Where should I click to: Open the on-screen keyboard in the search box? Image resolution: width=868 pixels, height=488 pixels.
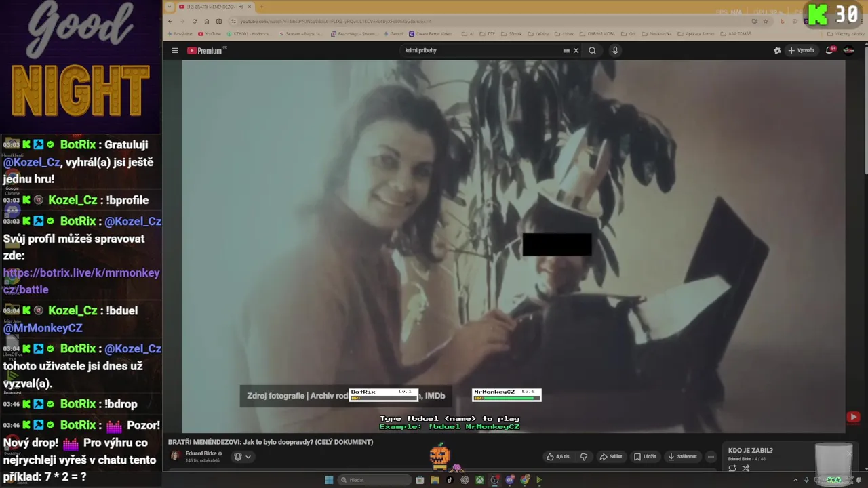point(566,50)
